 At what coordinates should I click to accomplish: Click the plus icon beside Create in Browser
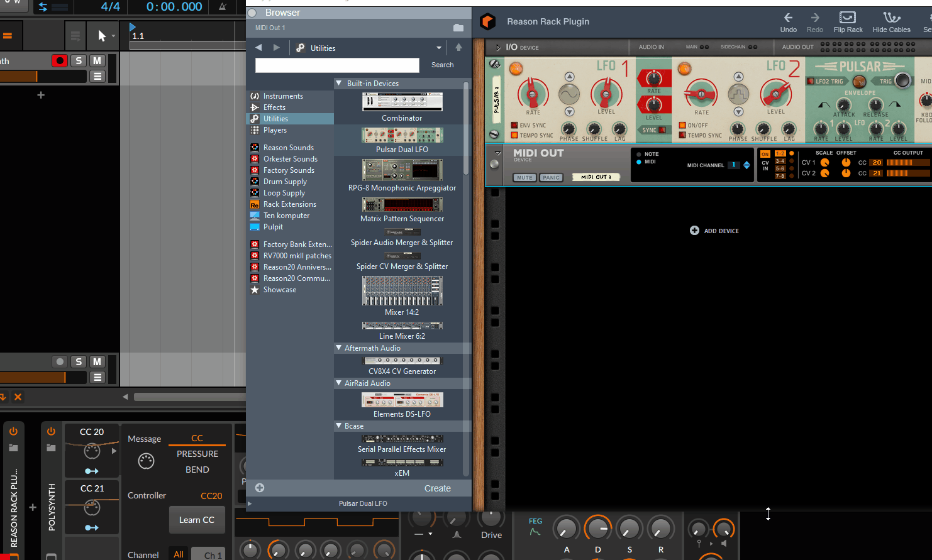[260, 488]
